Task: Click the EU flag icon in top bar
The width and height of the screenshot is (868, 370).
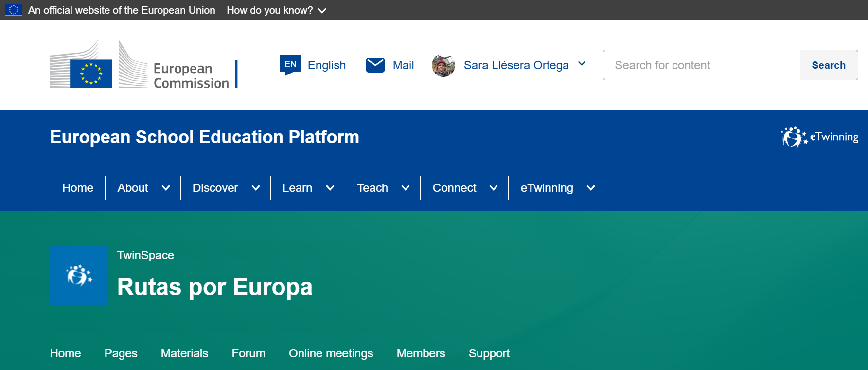Action: [14, 10]
